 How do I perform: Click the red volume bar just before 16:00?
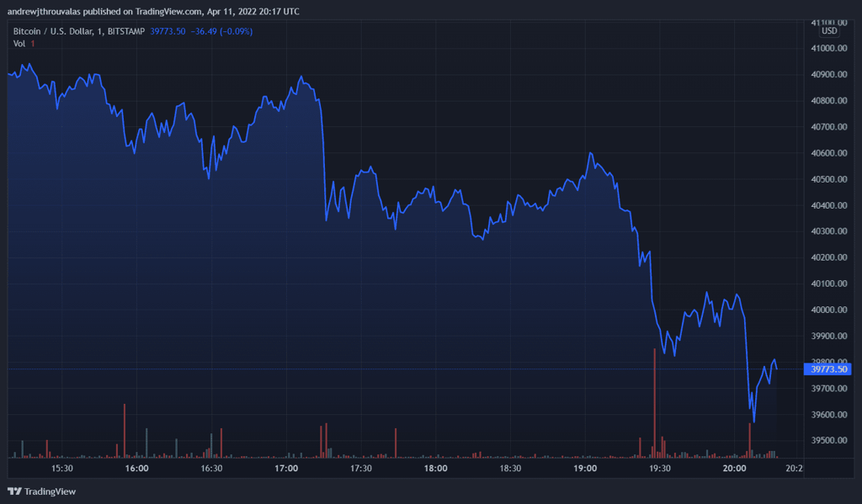125,431
